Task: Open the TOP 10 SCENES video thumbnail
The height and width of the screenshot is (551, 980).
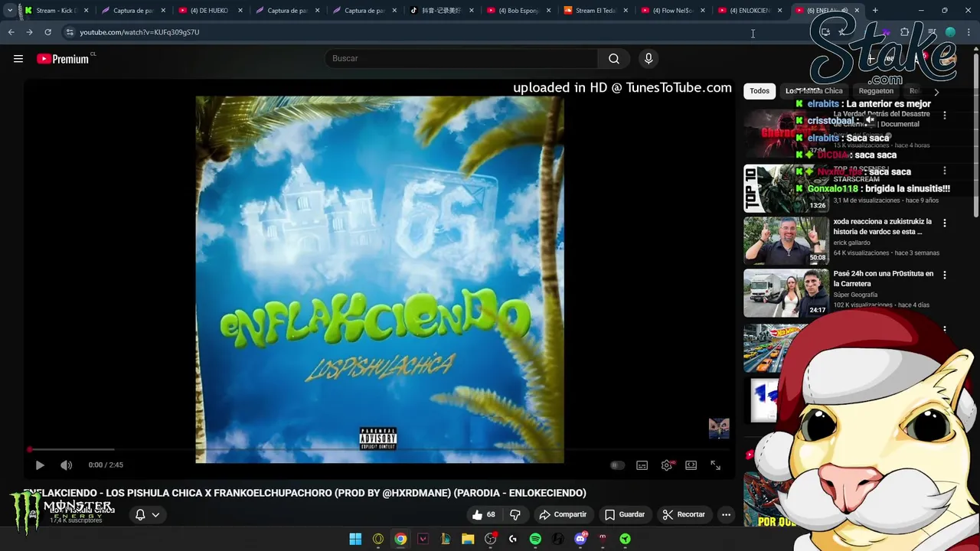Action: (786, 188)
